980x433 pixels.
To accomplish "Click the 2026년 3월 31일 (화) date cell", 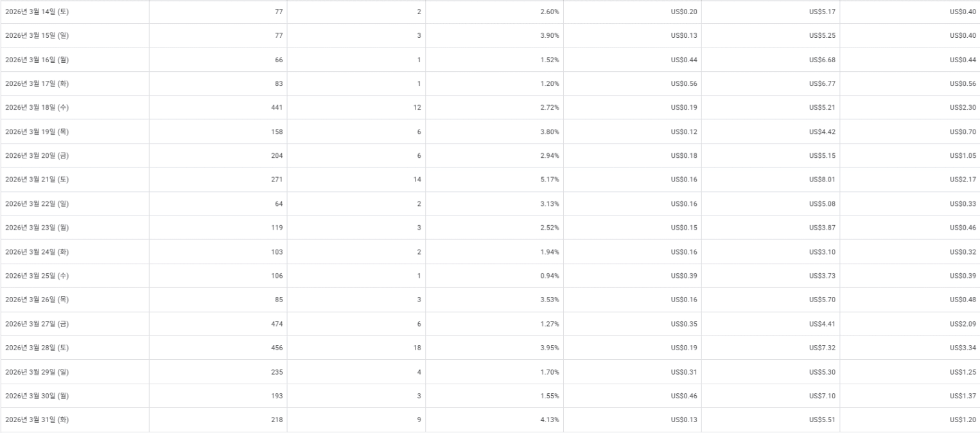I will click(37, 420).
